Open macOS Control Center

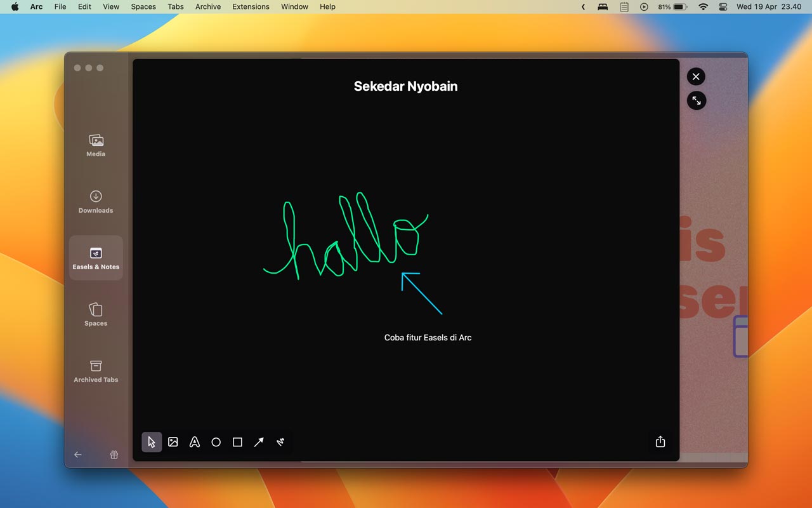tap(723, 6)
